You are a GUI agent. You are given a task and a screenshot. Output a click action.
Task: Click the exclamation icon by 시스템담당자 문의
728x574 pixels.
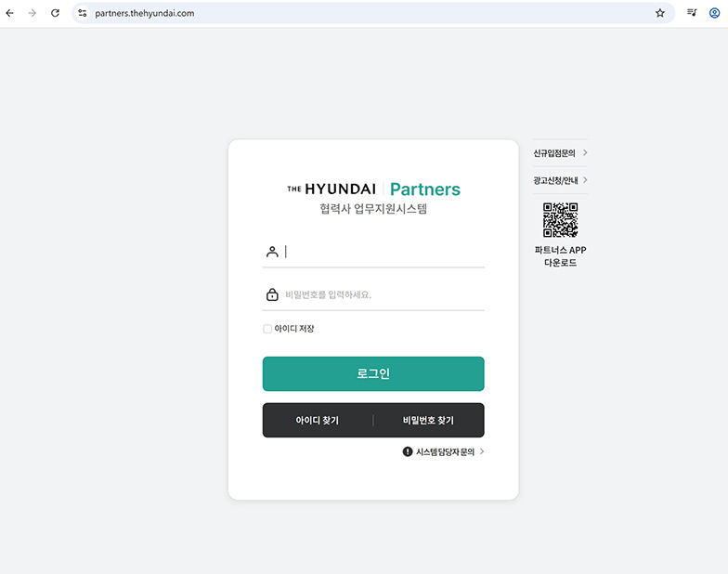(x=408, y=452)
